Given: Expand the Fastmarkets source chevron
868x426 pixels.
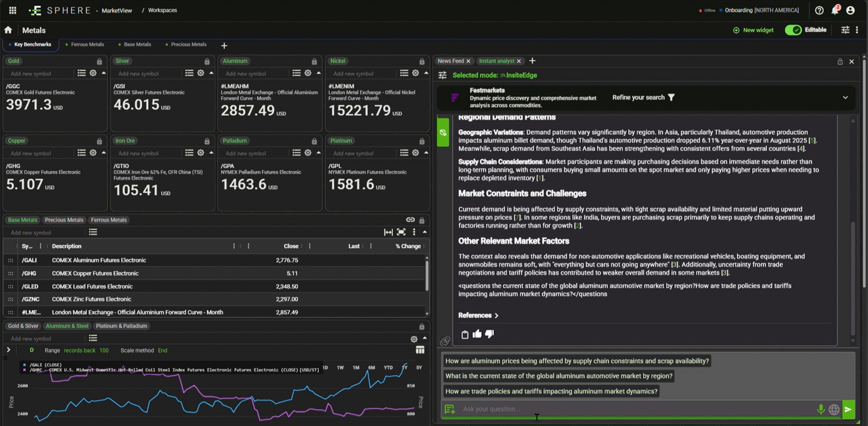Looking at the screenshot, I should pos(845,98).
